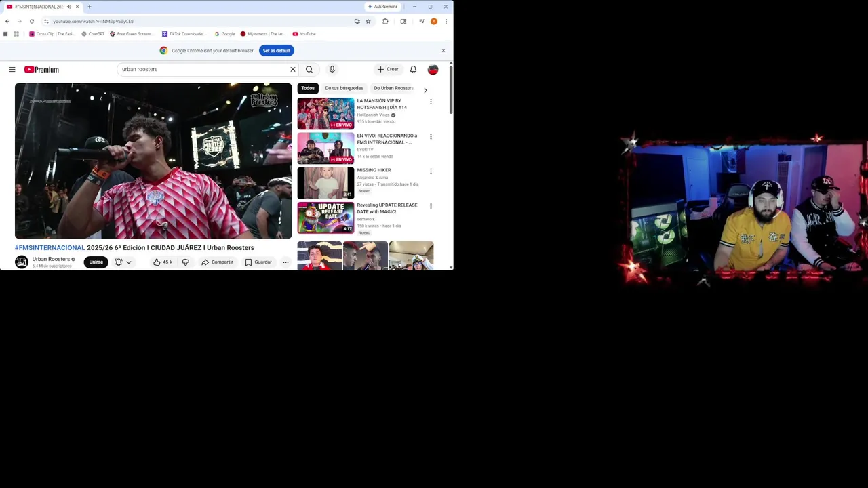This screenshot has height=488, width=868.
Task: Reload the YouTube page
Action: point(32,21)
